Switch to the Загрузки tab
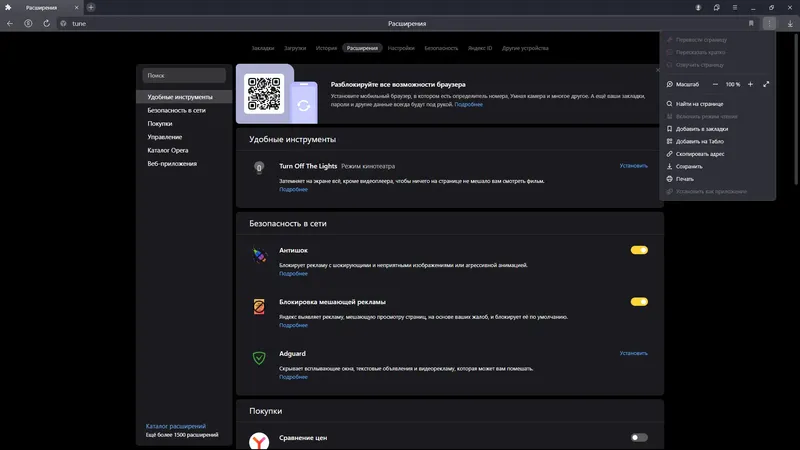 [295, 48]
